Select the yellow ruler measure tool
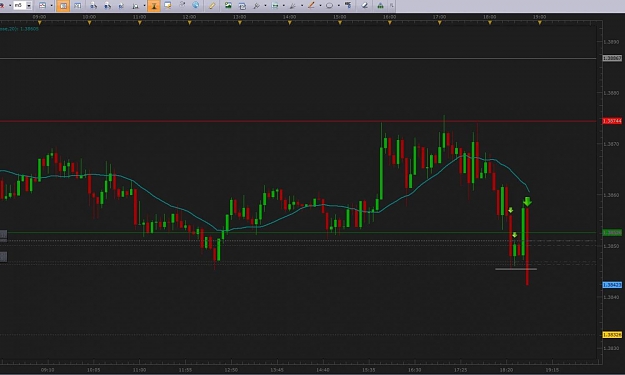Screen dimensions: 625x375 tap(212, 6)
